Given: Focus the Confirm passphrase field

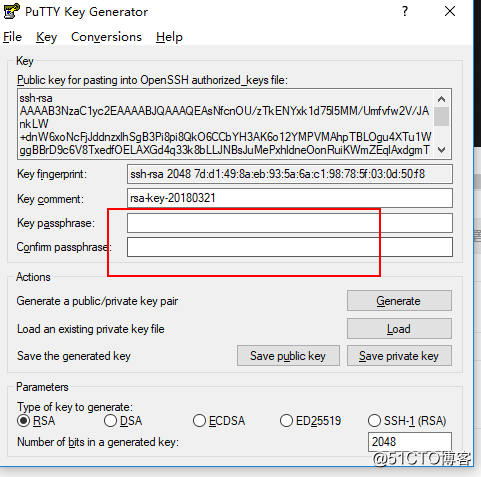Looking at the screenshot, I should (x=290, y=247).
